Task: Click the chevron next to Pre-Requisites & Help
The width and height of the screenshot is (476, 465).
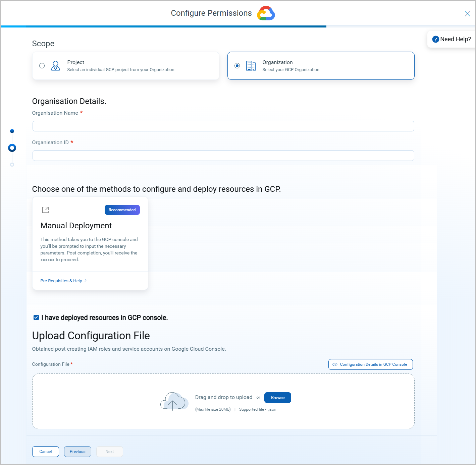Action: [x=85, y=281]
